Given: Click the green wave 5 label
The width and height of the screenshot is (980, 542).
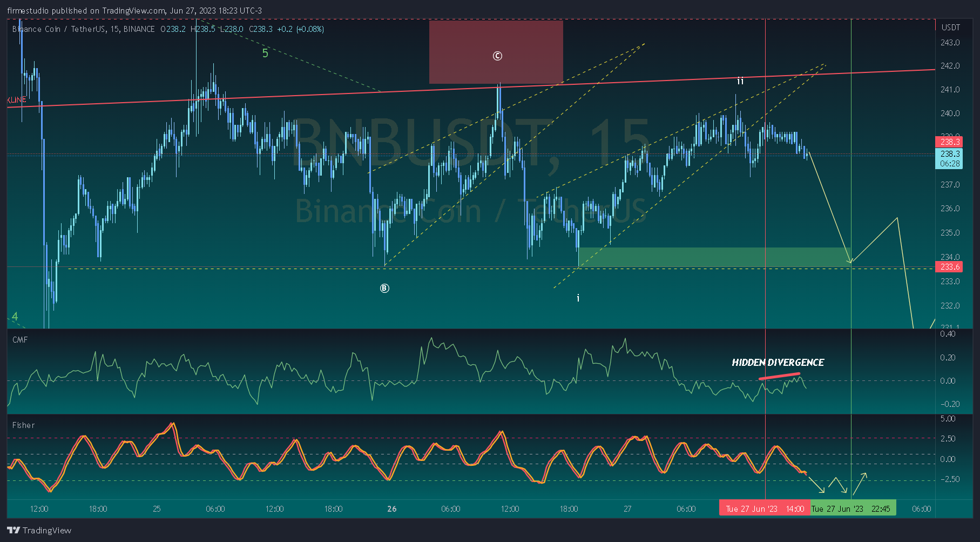Looking at the screenshot, I should point(265,53).
